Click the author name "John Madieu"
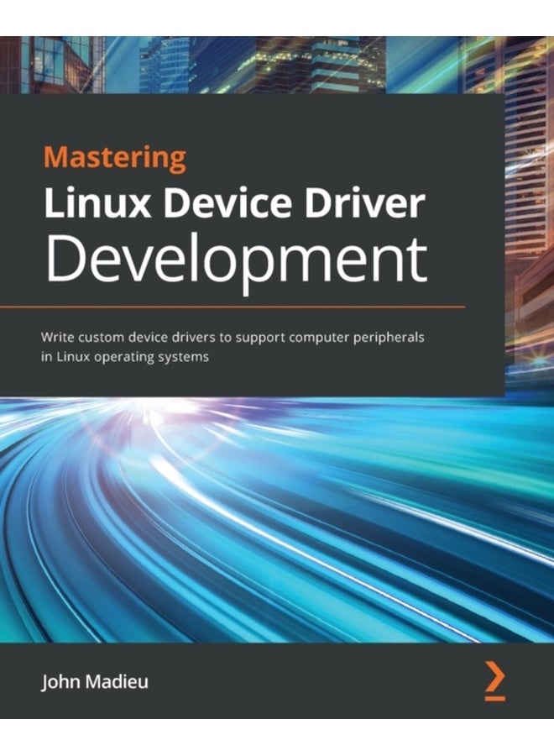This screenshot has width=554, height=756. tap(95, 682)
